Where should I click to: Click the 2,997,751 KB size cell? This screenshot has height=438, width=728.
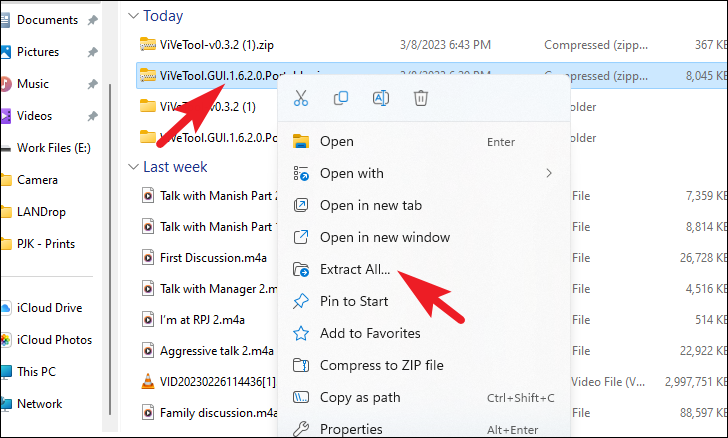tap(696, 382)
